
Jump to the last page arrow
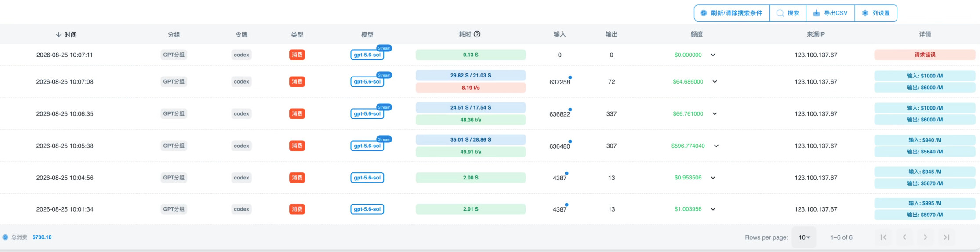(x=946, y=237)
